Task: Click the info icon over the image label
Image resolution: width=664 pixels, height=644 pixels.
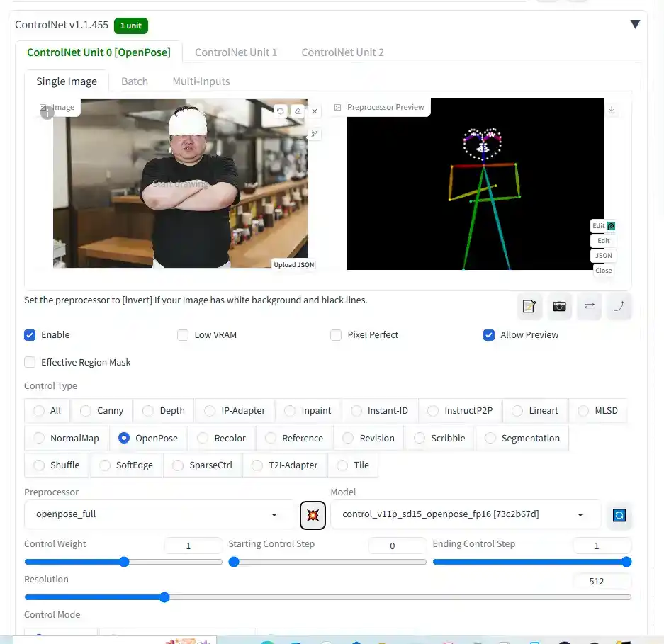Action: [47, 113]
